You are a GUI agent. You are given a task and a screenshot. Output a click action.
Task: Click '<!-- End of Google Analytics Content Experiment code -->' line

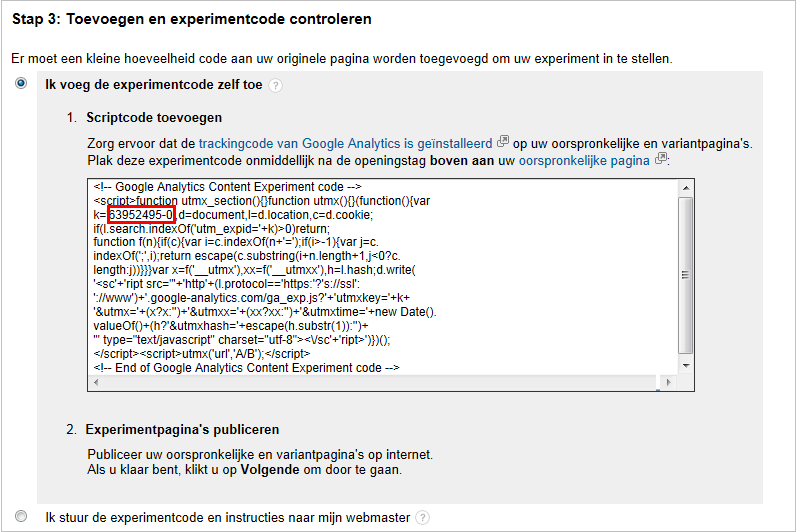[246, 368]
